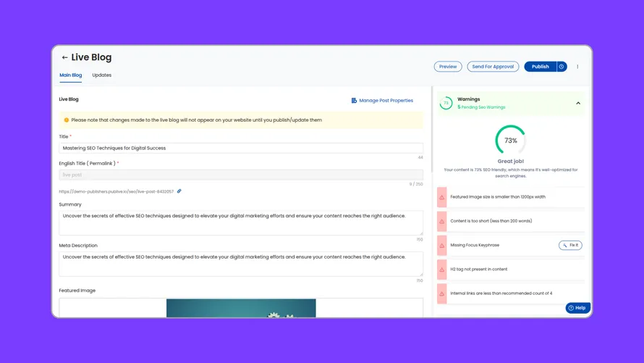Click the Preview button
Image resolution: width=644 pixels, height=363 pixels.
click(448, 67)
